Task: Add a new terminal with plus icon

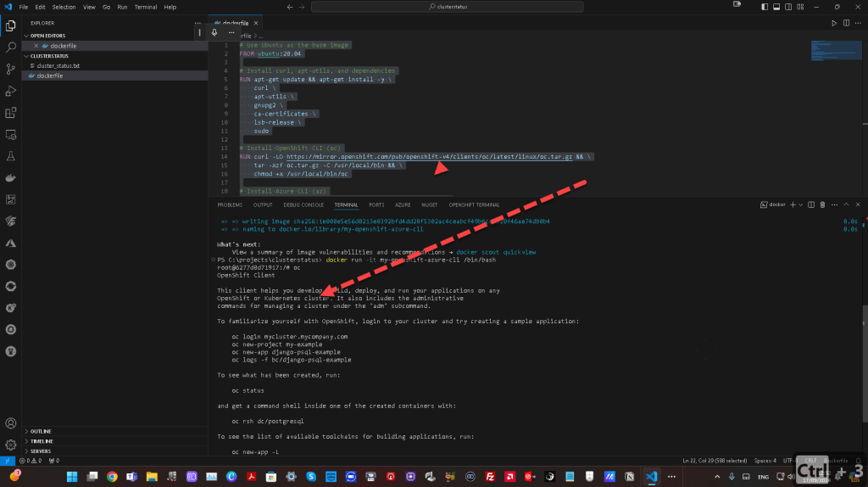Action: 793,204
